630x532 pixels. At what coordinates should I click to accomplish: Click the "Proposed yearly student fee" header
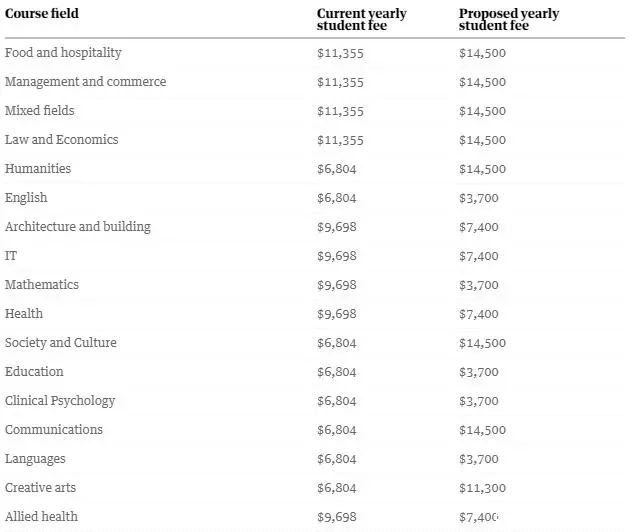point(508,19)
